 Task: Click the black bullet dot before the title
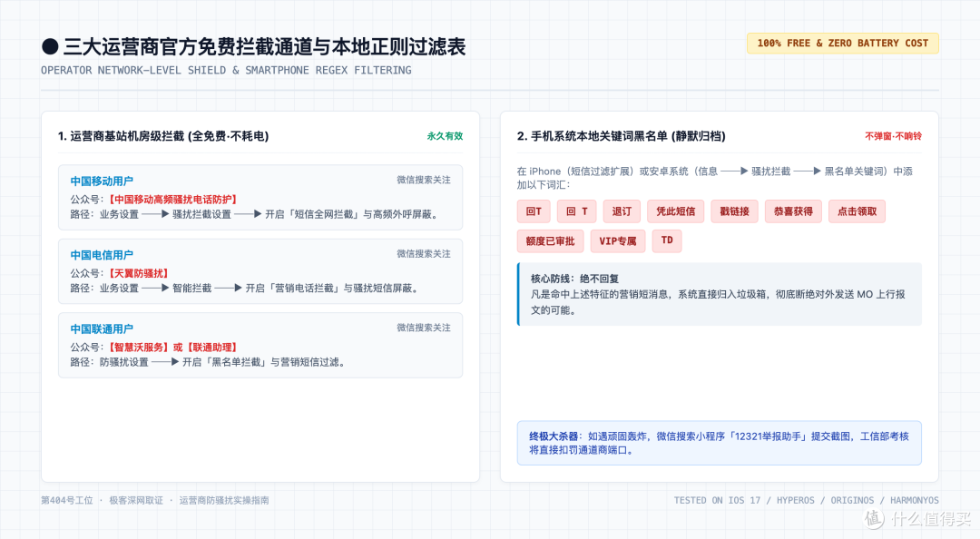[50, 47]
